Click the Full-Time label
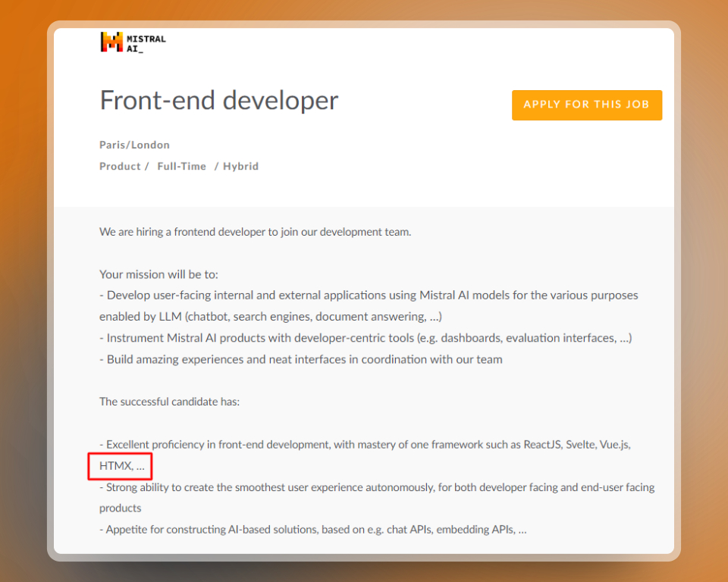The height and width of the screenshot is (582, 728). 181,166
